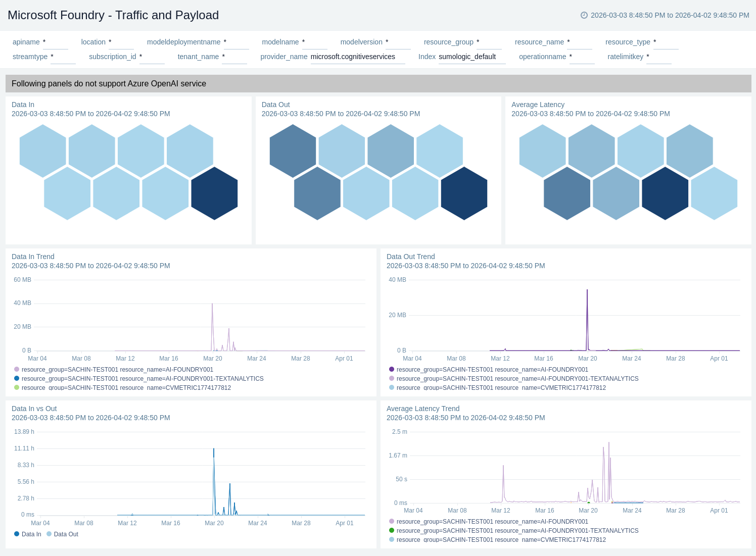The width and height of the screenshot is (756, 556).
Task: Open the modelname filter
Action: pyautogui.click(x=314, y=42)
